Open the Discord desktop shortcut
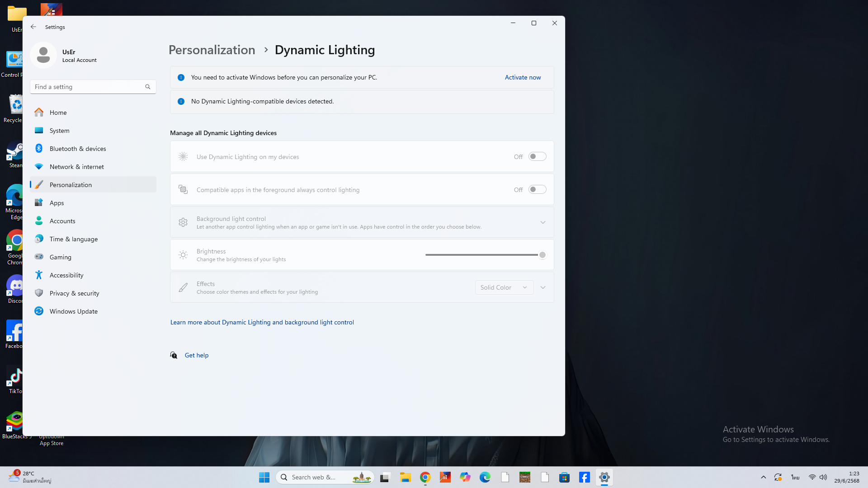This screenshot has height=488, width=868. point(15,289)
